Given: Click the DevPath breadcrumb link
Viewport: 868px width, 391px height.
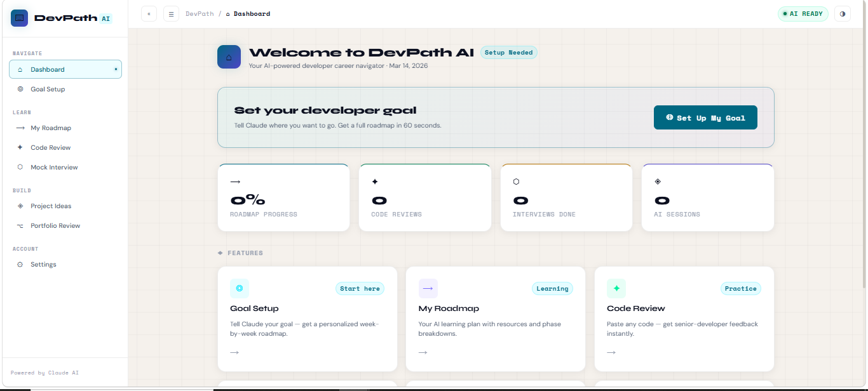Looking at the screenshot, I should coord(200,13).
